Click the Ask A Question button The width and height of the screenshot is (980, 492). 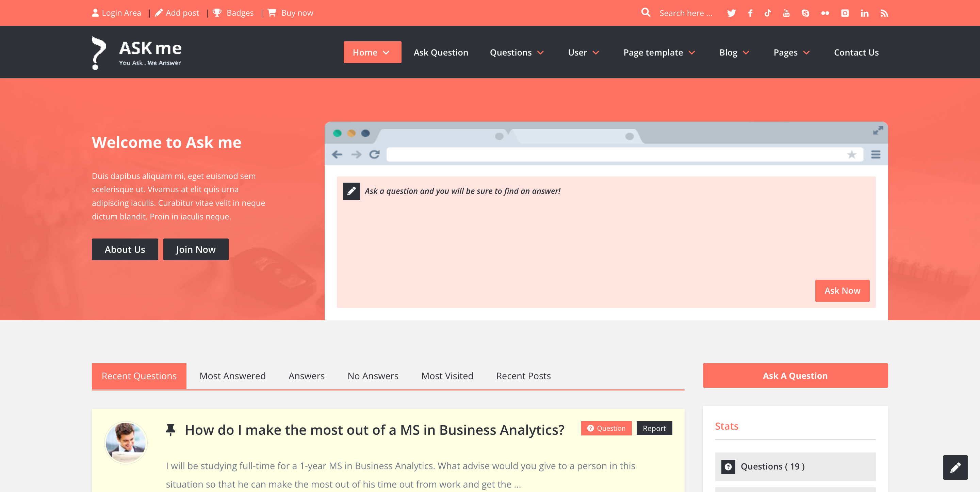tap(795, 375)
